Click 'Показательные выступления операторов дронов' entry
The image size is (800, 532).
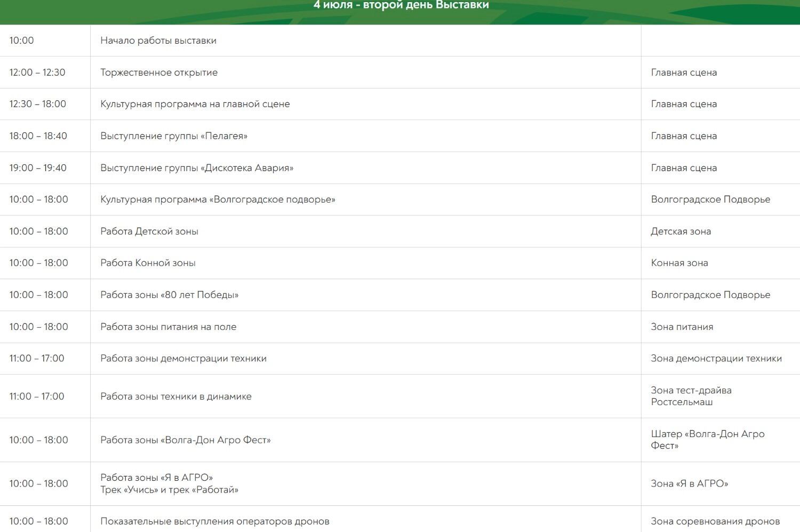(x=215, y=521)
